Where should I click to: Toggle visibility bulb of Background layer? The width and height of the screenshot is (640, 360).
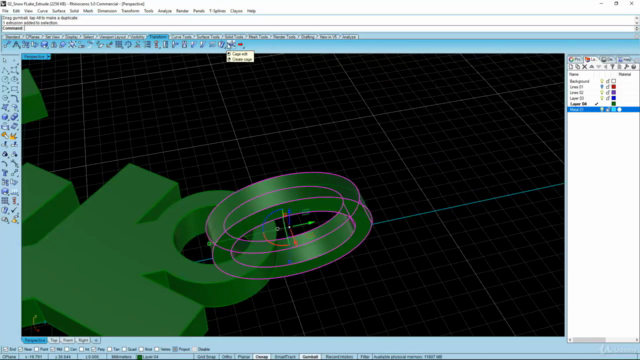tap(602, 81)
